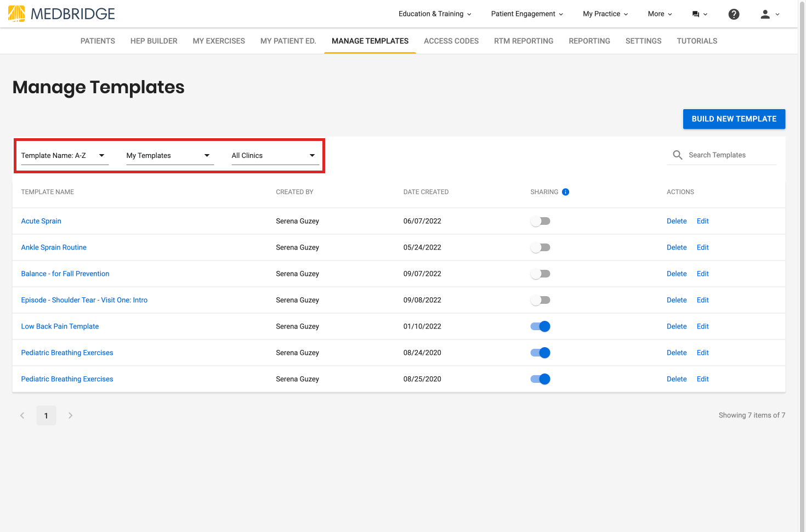Open Pediatric Breathing Exercises created 08/24/2020
The height and width of the screenshot is (532, 806).
(67, 353)
